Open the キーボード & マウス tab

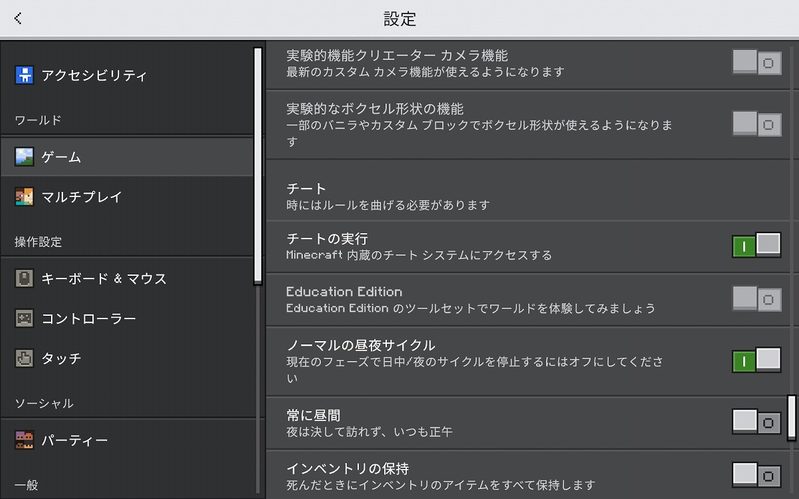(127, 278)
